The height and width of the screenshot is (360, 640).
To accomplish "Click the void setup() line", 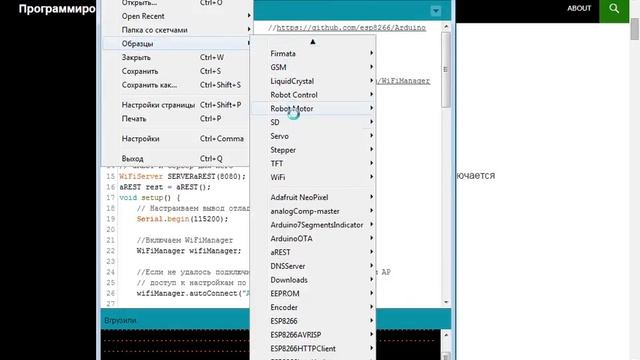I will coord(149,198).
